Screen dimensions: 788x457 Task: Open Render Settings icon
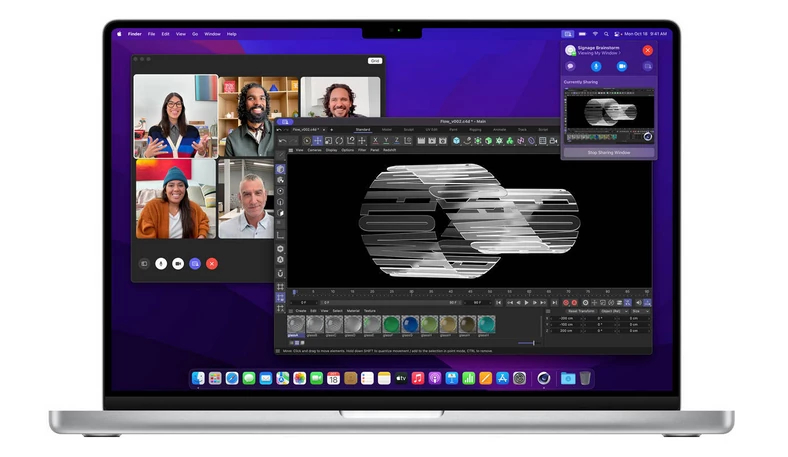(x=443, y=141)
